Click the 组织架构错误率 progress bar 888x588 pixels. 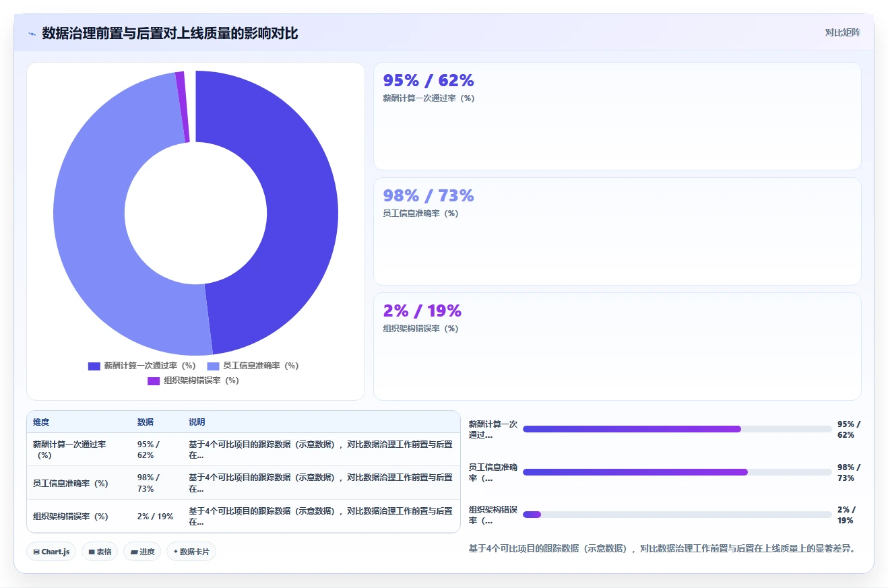(677, 515)
